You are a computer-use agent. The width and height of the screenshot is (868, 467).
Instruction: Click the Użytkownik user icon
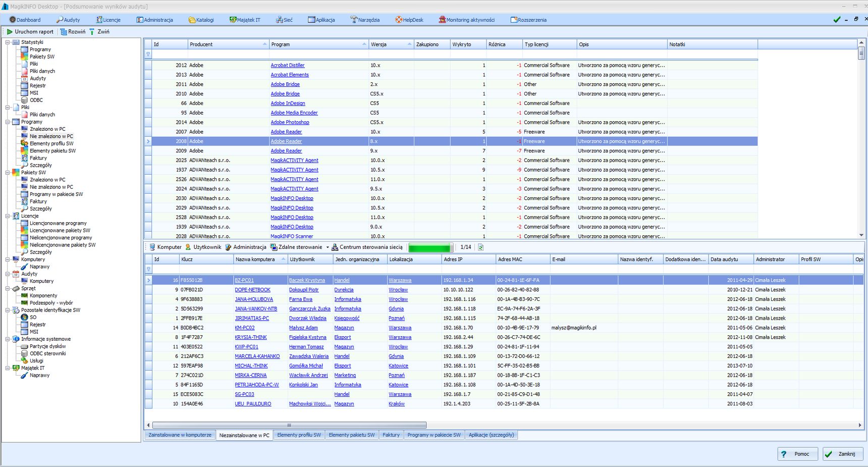pyautogui.click(x=188, y=247)
